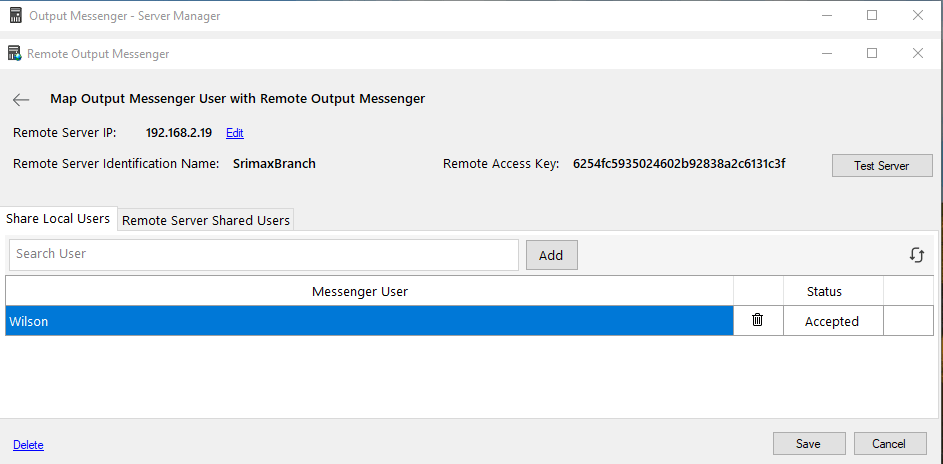Click the SrimaxBranch identification name
Viewport: 943px width, 464px height.
[274, 163]
